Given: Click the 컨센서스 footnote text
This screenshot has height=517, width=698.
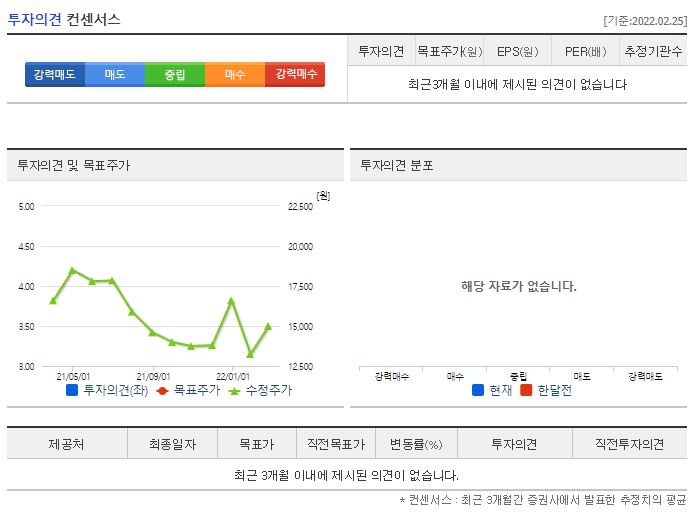Looking at the screenshot, I should 543,500.
